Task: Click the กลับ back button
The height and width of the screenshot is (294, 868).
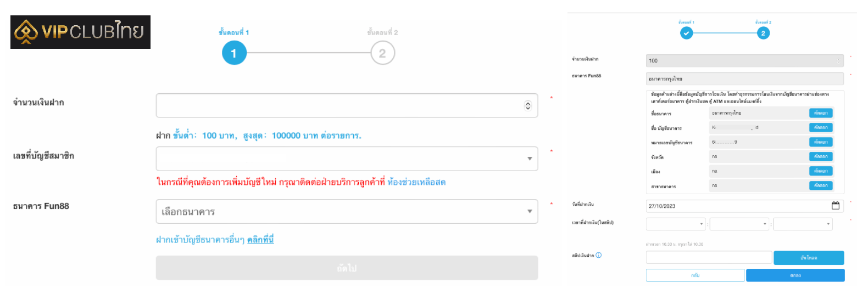Action: tap(695, 275)
